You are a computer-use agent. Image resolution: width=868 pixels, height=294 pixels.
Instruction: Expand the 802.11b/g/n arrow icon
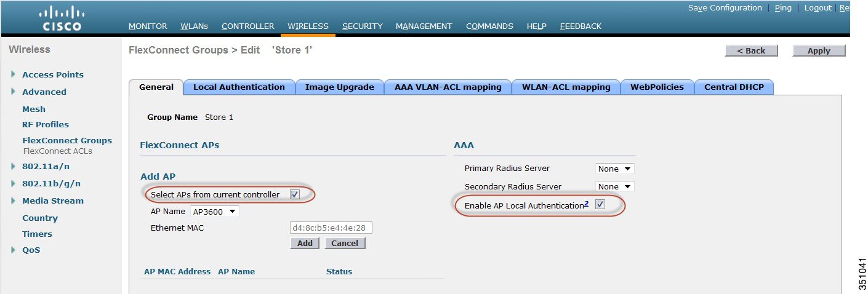coord(14,183)
